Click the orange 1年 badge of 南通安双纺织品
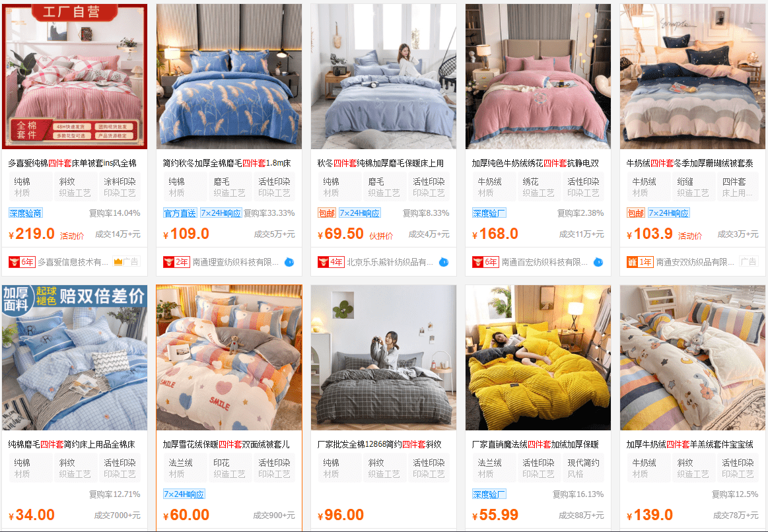 [640, 262]
